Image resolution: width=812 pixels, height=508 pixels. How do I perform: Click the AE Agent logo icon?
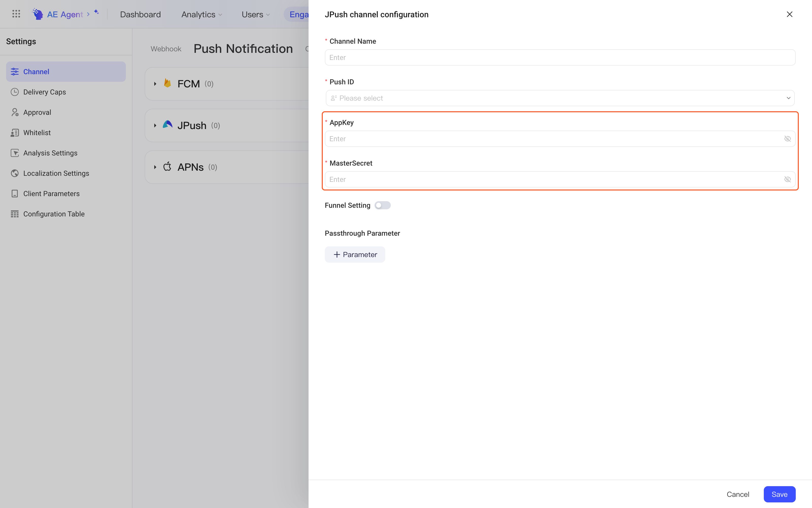coord(38,14)
